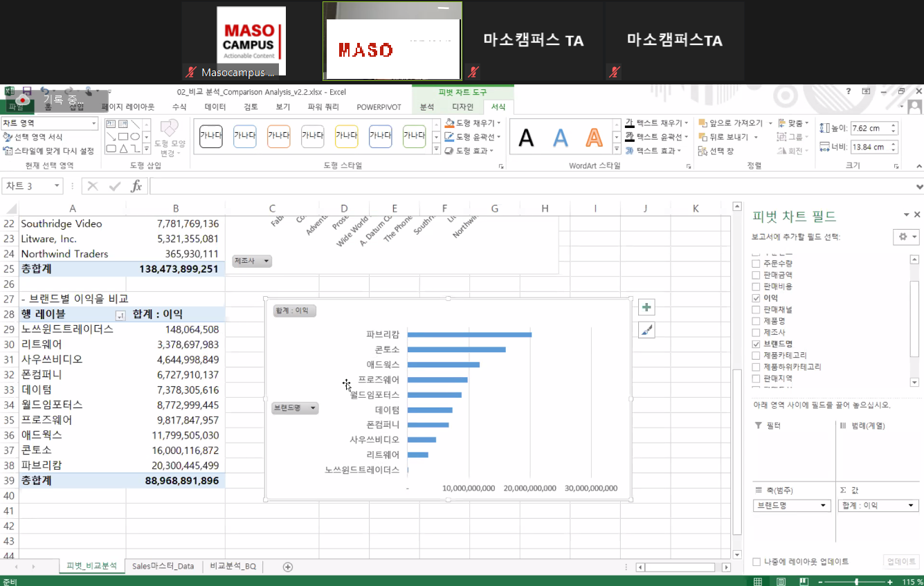
Task: Click the 파일 file menu button
Action: [x=15, y=107]
